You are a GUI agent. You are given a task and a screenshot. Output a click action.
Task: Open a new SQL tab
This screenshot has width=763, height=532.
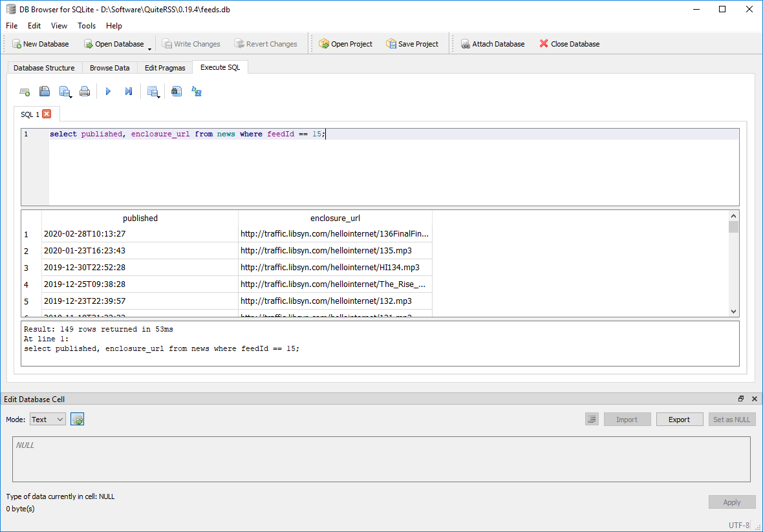click(25, 91)
